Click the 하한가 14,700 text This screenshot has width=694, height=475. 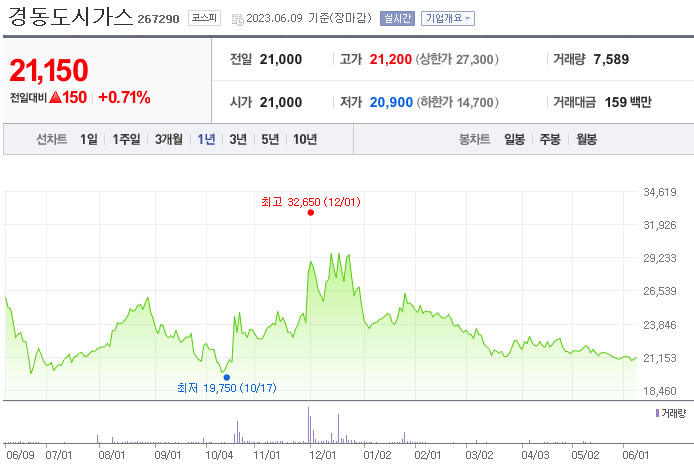(458, 102)
